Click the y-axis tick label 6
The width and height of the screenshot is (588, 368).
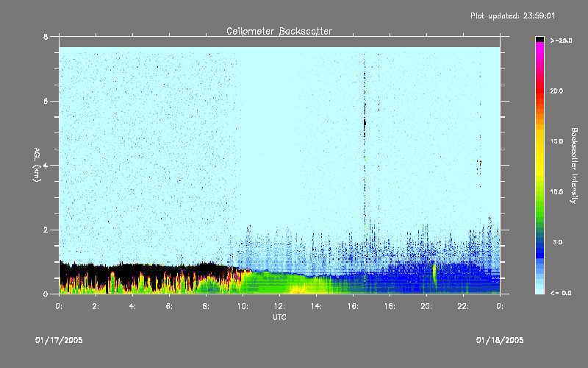pos(46,101)
